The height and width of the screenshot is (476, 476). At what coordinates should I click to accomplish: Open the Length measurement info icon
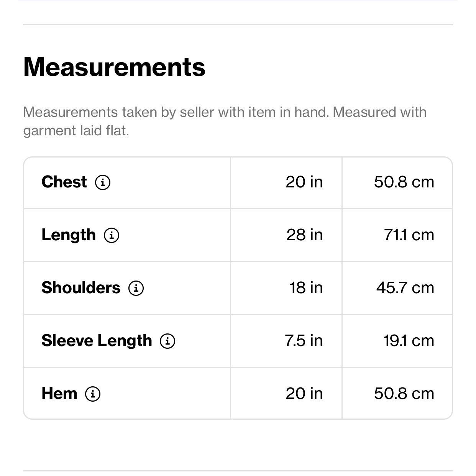pos(112,235)
